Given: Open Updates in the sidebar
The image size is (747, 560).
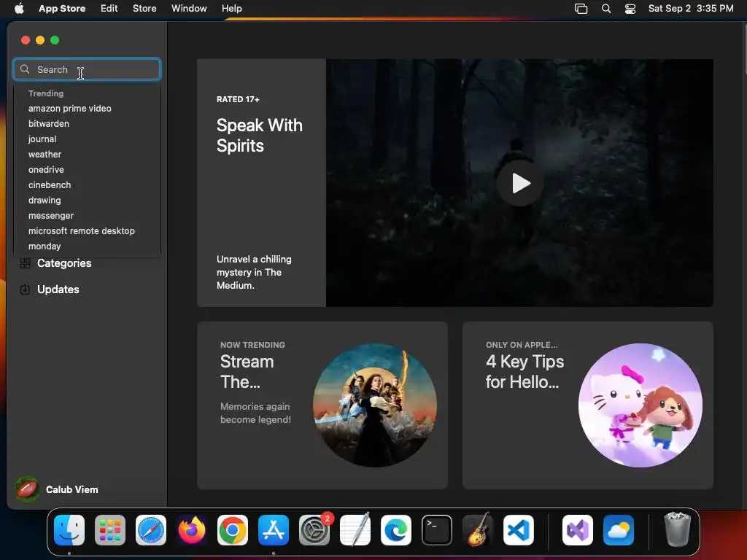Looking at the screenshot, I should [x=87, y=289].
